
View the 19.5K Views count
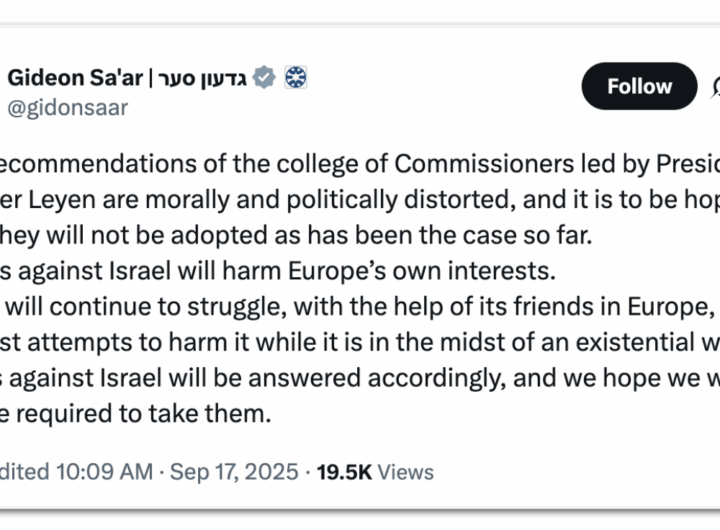tap(375, 472)
